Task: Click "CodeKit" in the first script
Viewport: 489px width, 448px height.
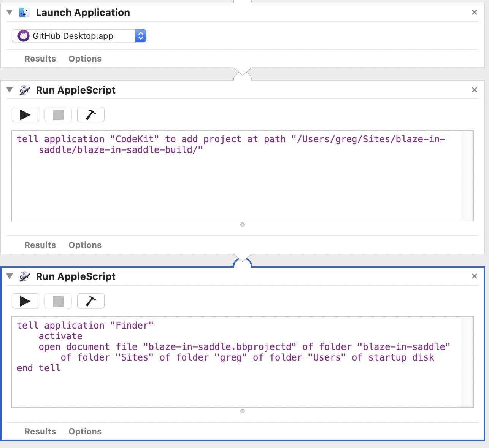Action: click(134, 139)
